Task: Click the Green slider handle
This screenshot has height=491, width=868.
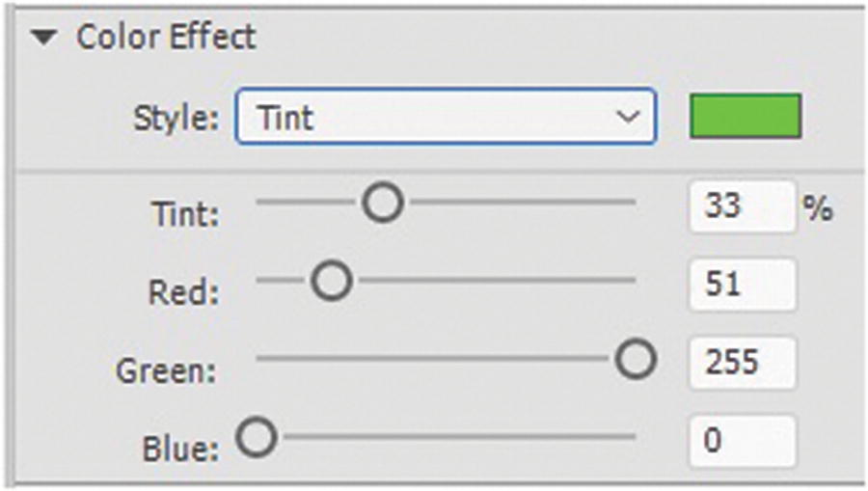Action: coord(635,361)
